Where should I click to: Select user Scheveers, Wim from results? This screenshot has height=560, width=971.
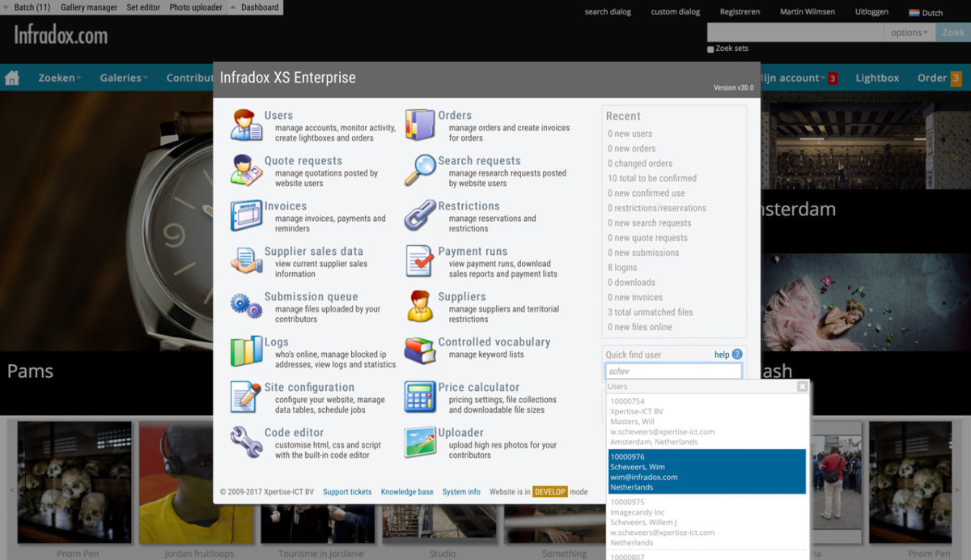tap(706, 472)
